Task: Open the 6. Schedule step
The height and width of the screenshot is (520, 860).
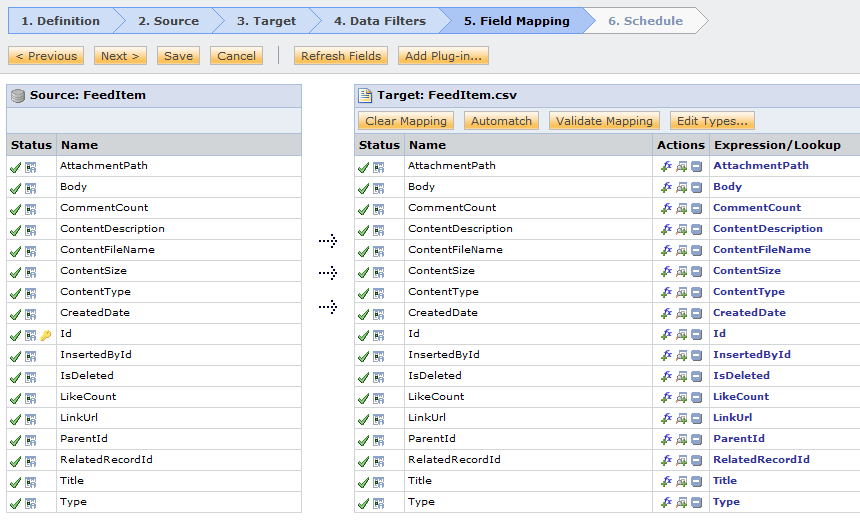Action: click(x=646, y=21)
